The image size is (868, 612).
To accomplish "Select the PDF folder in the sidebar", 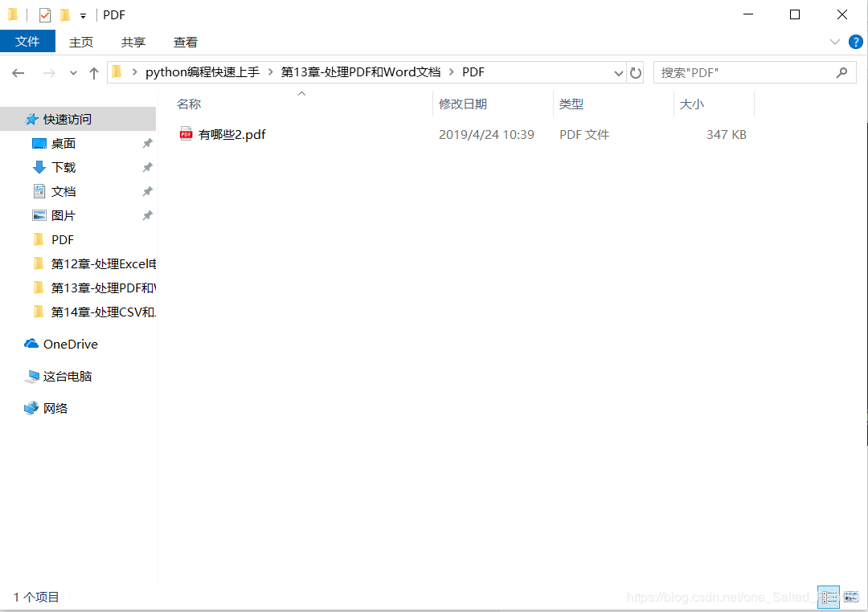I will tap(62, 239).
